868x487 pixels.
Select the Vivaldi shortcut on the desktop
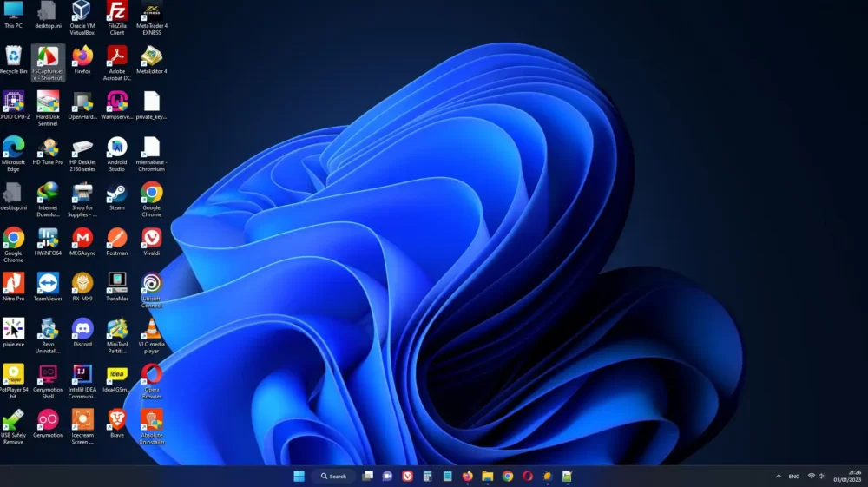(152, 242)
